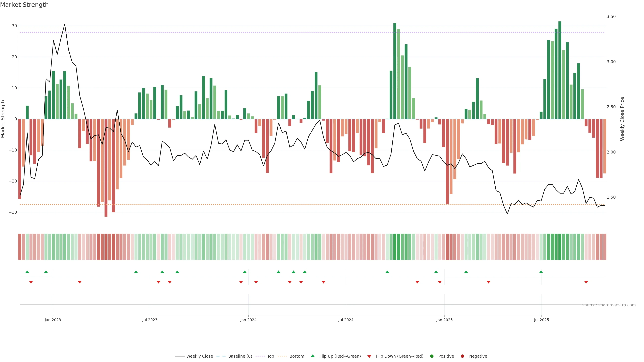Screen dimensions: 644x362
Task: Click the Weekly Close Price axis title
Action: coord(622,119)
